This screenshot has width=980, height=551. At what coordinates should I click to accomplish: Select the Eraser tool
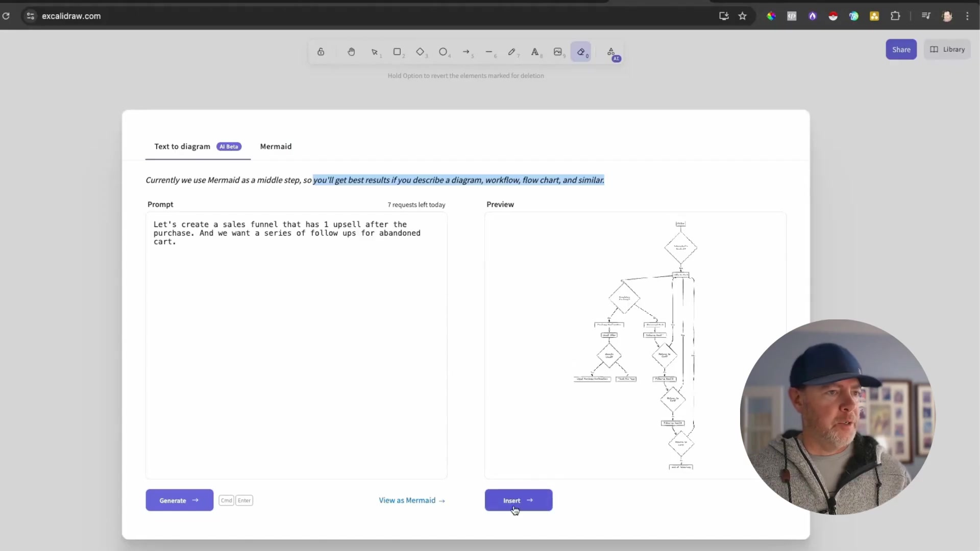coord(581,52)
